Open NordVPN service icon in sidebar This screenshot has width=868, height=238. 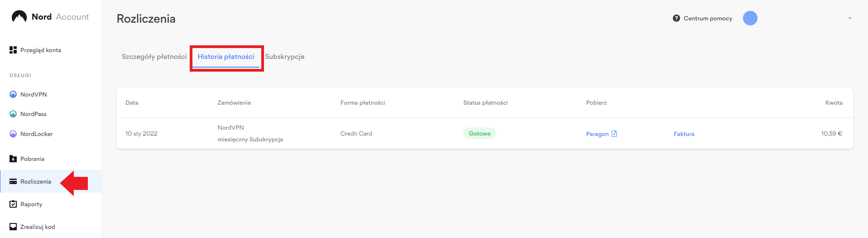click(13, 94)
